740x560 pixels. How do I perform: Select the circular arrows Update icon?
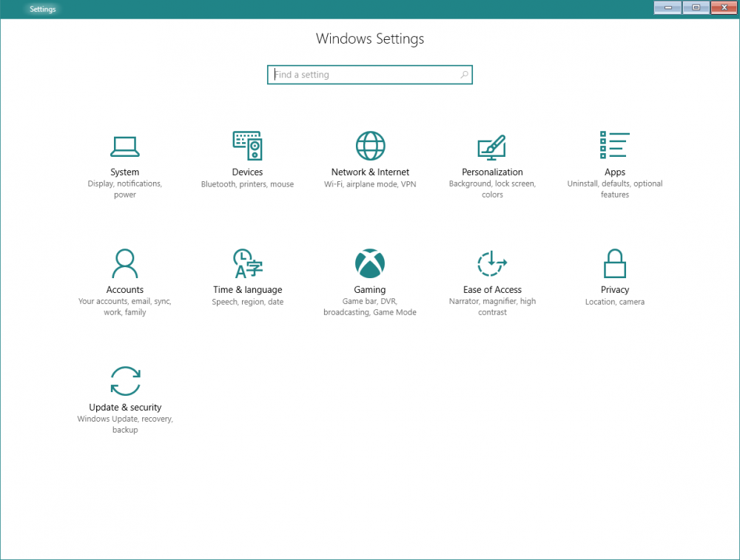pos(125,381)
